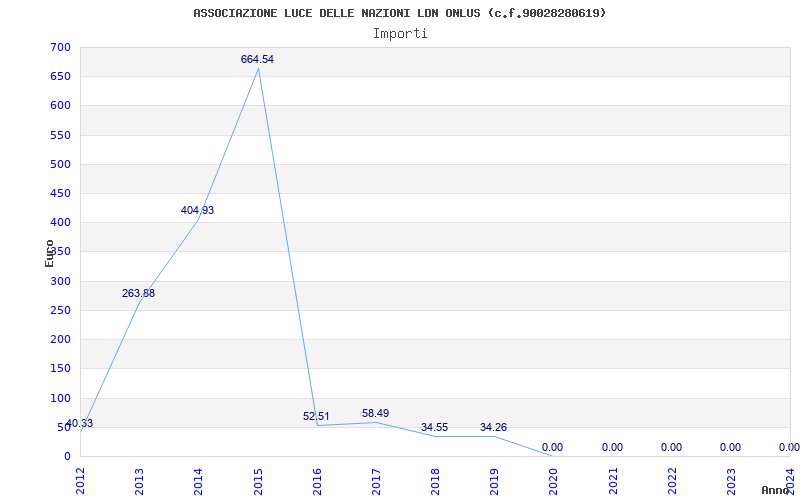Image resolution: width=800 pixels, height=500 pixels.
Task: Select year 2023 on the x-axis
Action: click(731, 481)
